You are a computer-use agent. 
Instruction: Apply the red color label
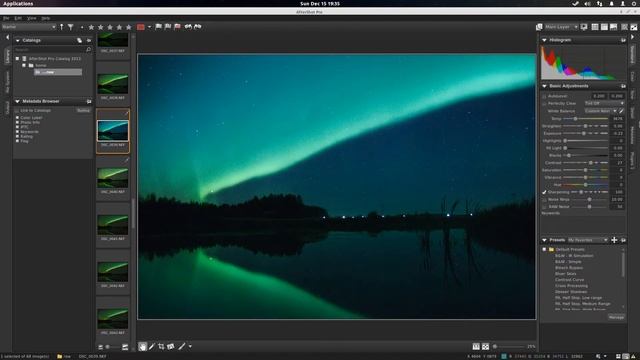[141, 27]
